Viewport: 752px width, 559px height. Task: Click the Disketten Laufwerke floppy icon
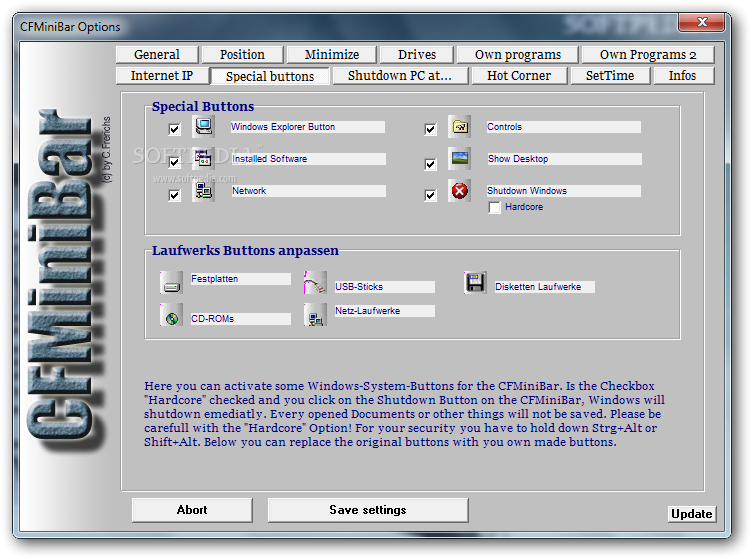click(475, 283)
